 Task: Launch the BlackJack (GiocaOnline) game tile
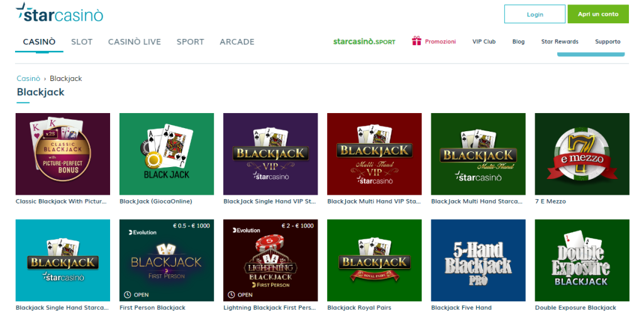(167, 154)
